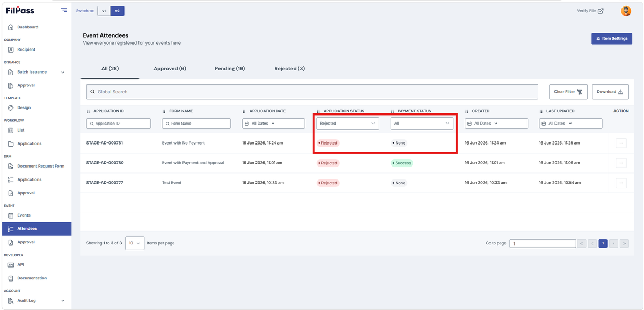Go to last page of pagination
644x310 pixels.
(624, 243)
